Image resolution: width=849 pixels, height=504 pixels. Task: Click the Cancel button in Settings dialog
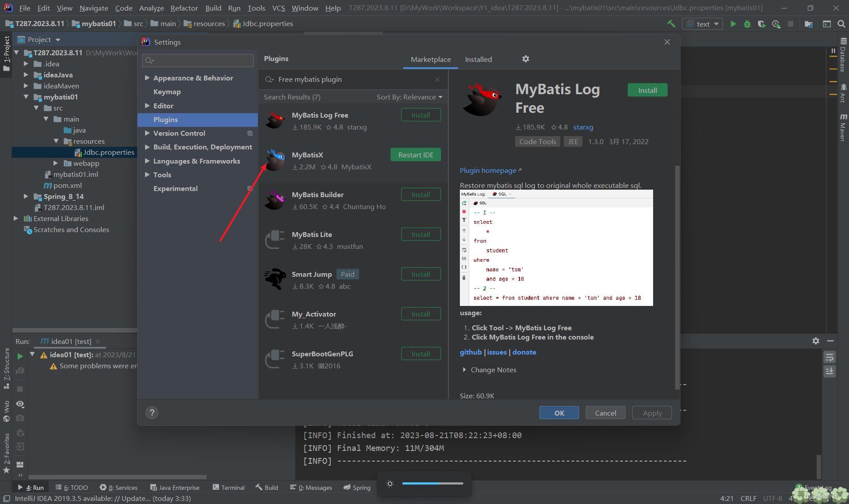tap(605, 413)
